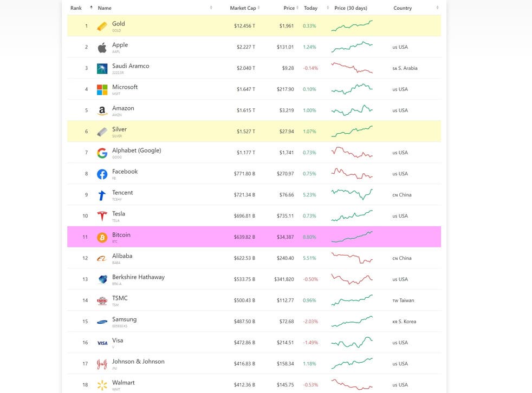Click the Google G logo

point(102,153)
